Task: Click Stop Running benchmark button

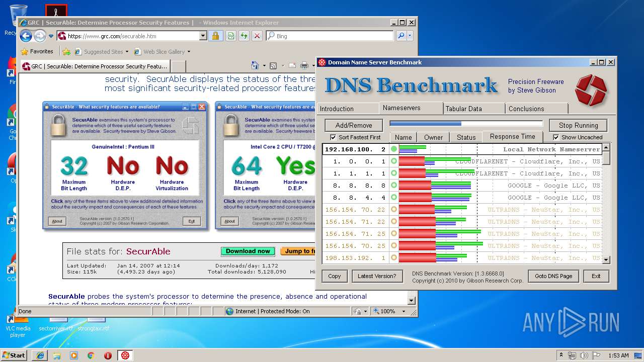Action: pyautogui.click(x=578, y=125)
